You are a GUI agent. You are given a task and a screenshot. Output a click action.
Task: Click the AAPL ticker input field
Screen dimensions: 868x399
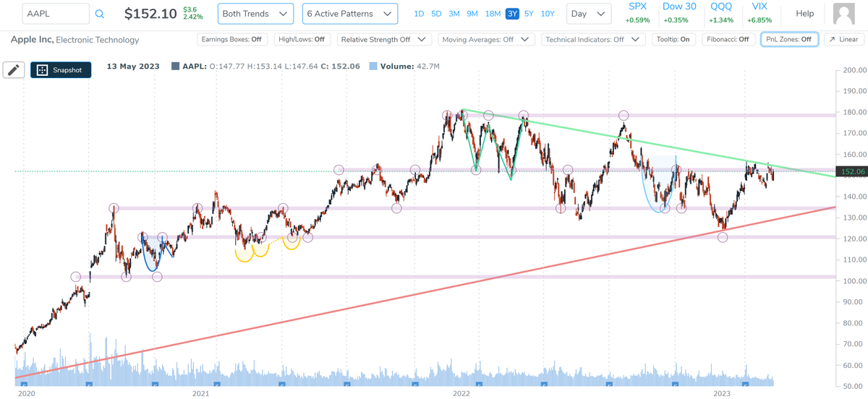55,14
